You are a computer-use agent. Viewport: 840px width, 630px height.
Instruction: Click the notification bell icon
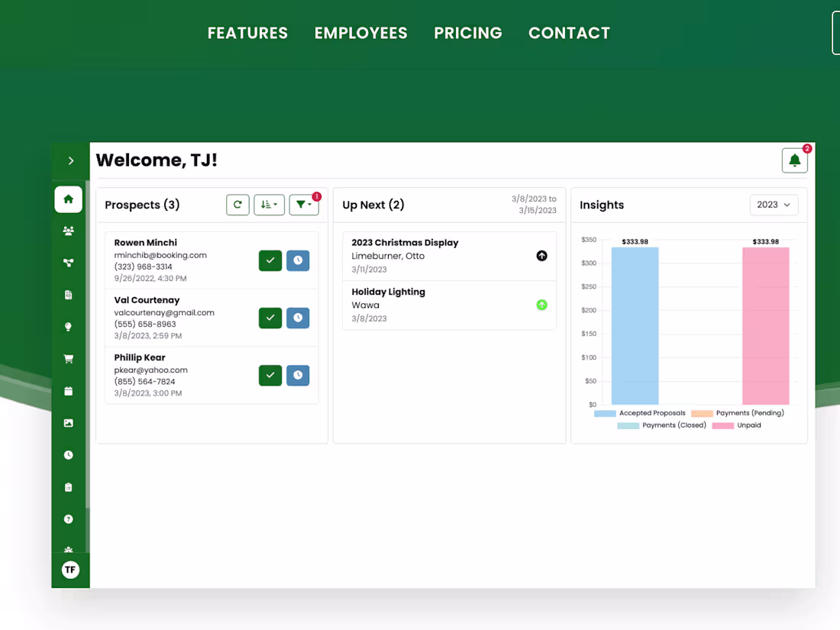(794, 160)
